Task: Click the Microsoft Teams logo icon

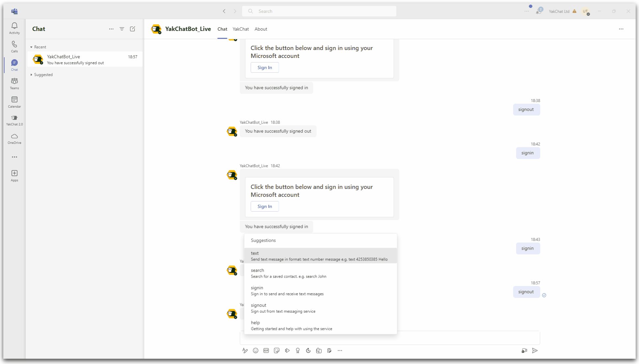Action: pos(14,11)
